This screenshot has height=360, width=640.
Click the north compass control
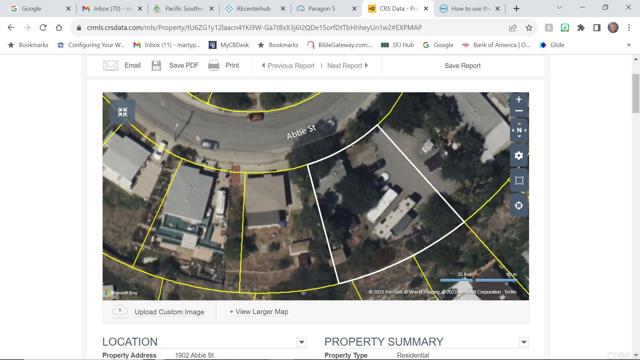click(x=519, y=130)
